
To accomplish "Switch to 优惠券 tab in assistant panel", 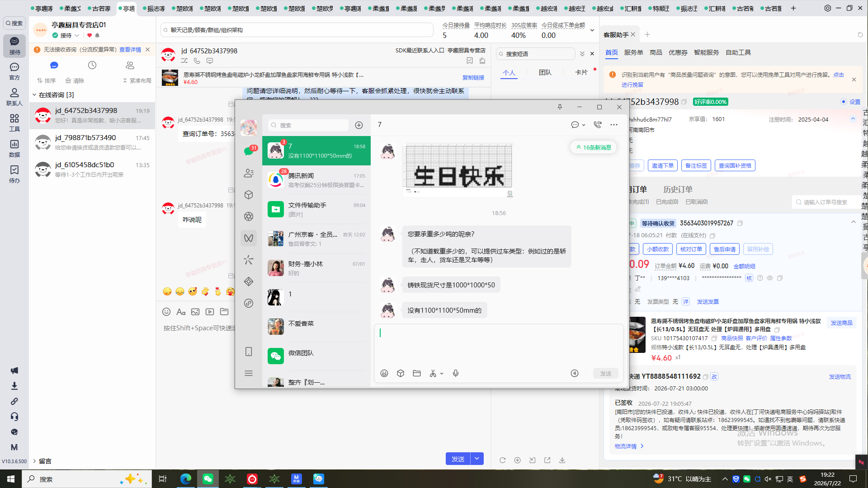I will pos(678,52).
